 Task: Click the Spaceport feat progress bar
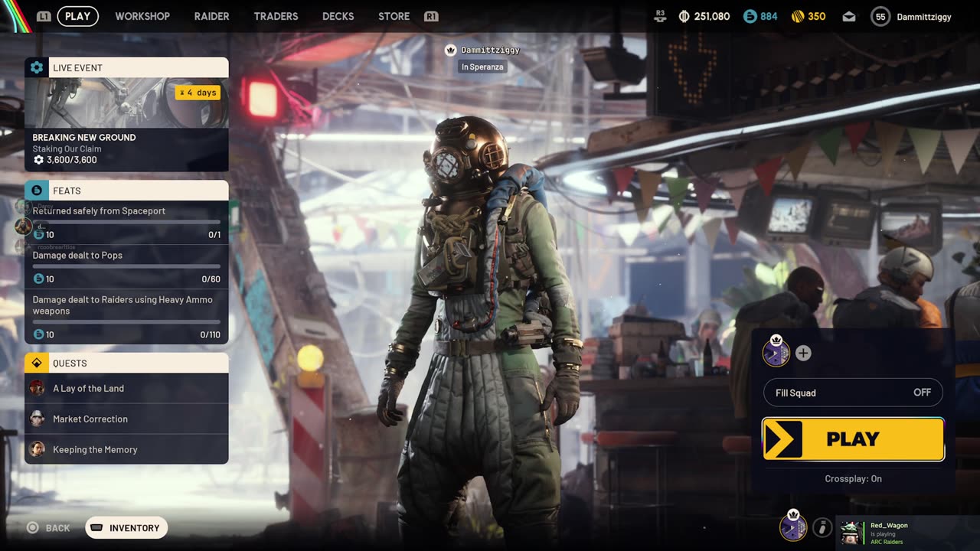point(126,222)
